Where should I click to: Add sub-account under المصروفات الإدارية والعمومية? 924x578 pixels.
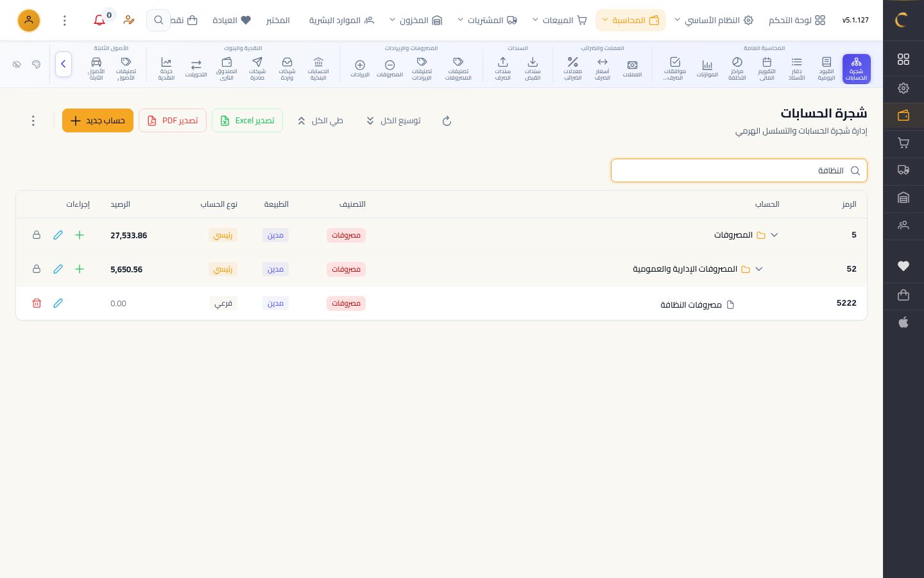point(80,269)
